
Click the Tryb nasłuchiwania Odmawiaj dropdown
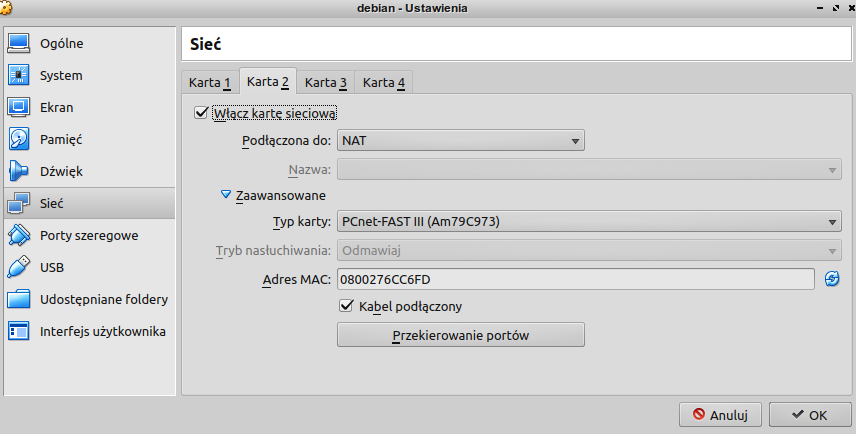(x=589, y=251)
